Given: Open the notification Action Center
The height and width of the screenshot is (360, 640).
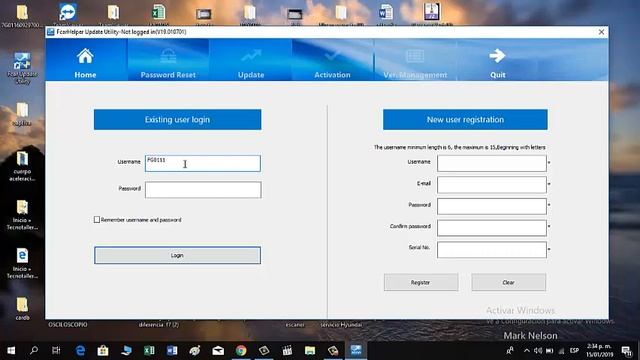Looking at the screenshot, I should (627, 350).
